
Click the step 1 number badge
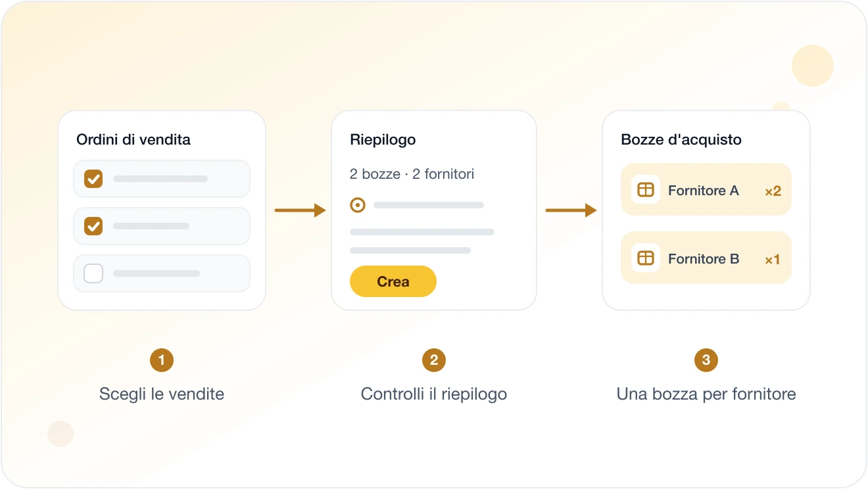[162, 360]
